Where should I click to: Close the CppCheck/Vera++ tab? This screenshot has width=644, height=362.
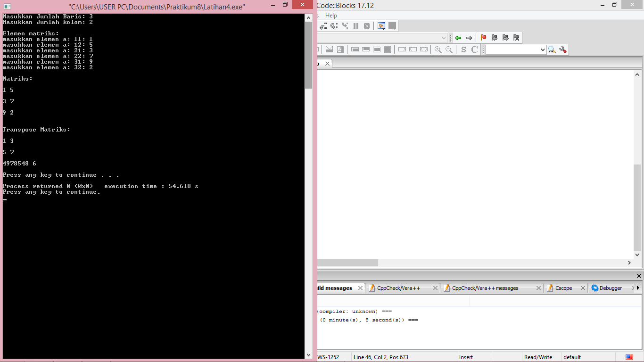point(435,288)
